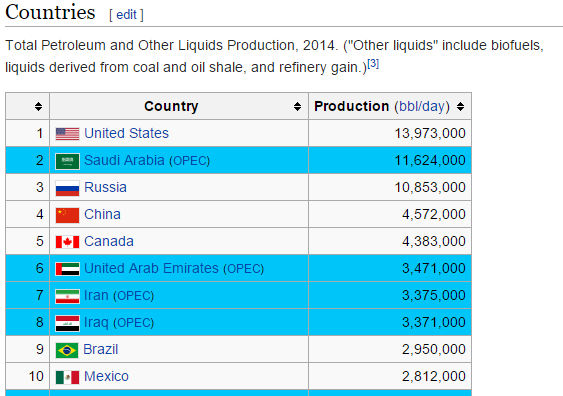The image size is (563, 396).
Task: Select the 4,383,000 production value
Action: tap(434, 241)
